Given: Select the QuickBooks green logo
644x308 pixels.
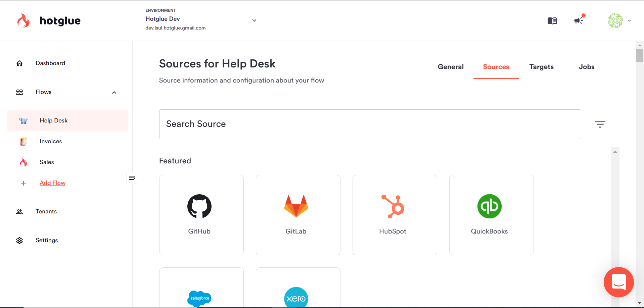Looking at the screenshot, I should pos(490,206).
